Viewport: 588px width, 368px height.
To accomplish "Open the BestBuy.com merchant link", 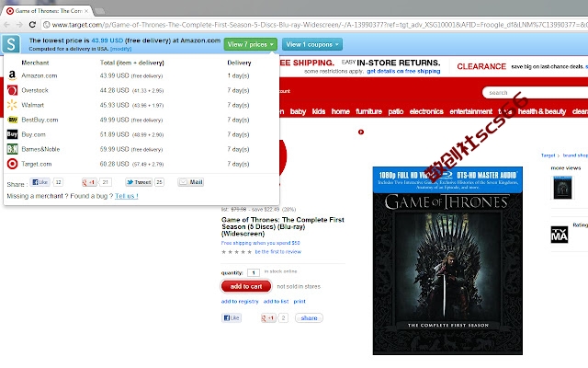I will (x=40, y=120).
